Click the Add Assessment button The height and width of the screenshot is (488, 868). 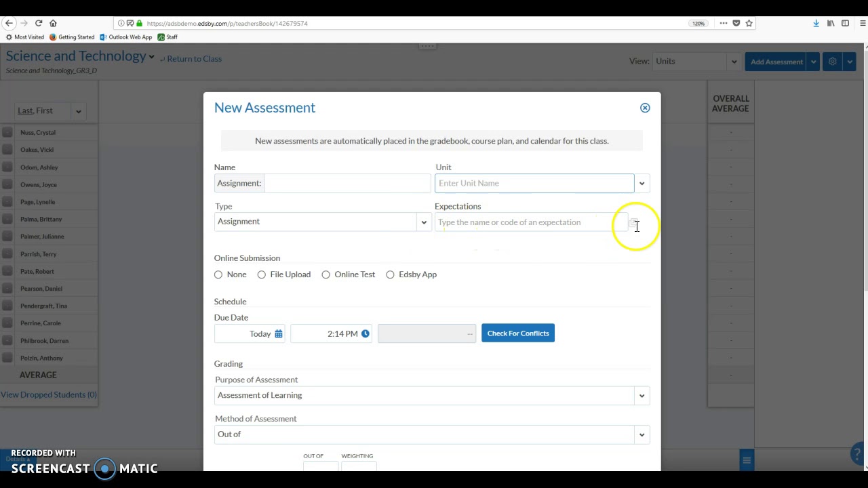(x=777, y=62)
